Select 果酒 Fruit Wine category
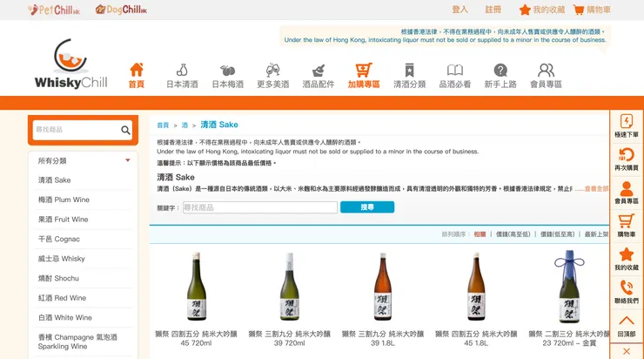This screenshot has width=644, height=359. click(x=63, y=220)
